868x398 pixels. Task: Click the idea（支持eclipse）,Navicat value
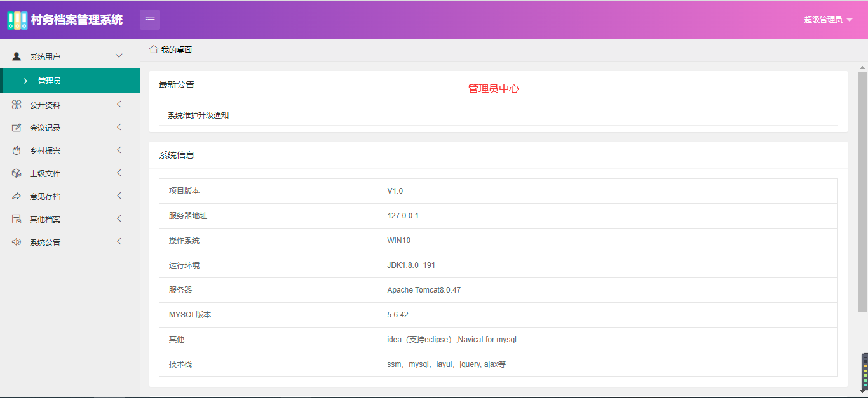452,340
